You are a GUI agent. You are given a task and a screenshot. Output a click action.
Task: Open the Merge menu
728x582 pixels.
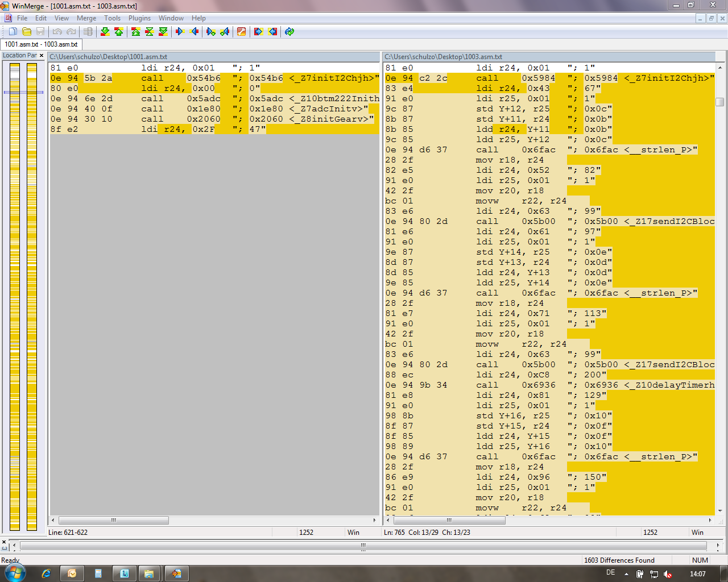click(86, 18)
